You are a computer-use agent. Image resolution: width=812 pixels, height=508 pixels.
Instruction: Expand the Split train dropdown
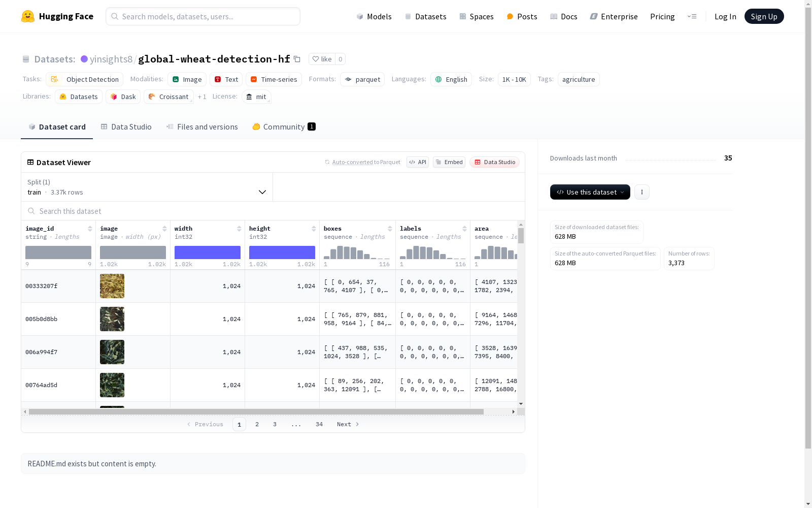[147, 187]
